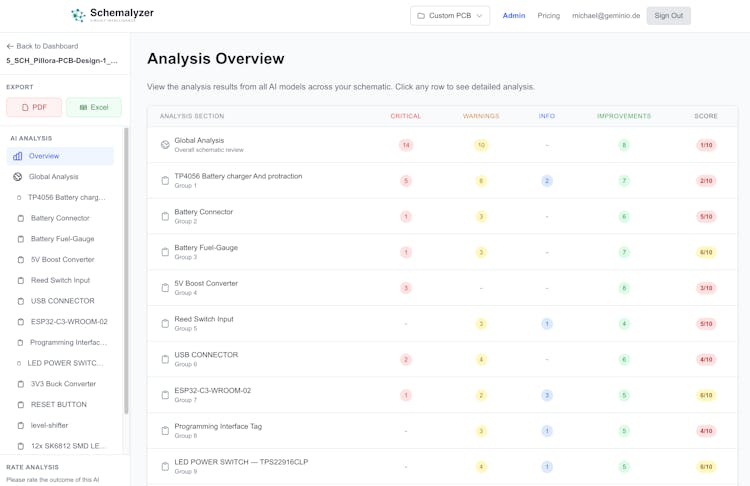Click the Schemalyzer logo icon
This screenshot has width=750, height=486.
(78, 16)
